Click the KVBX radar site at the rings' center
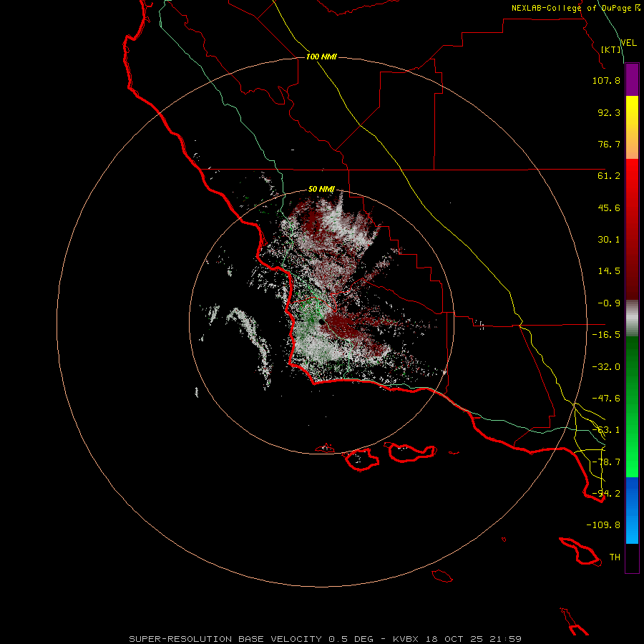The image size is (644, 644). click(321, 321)
